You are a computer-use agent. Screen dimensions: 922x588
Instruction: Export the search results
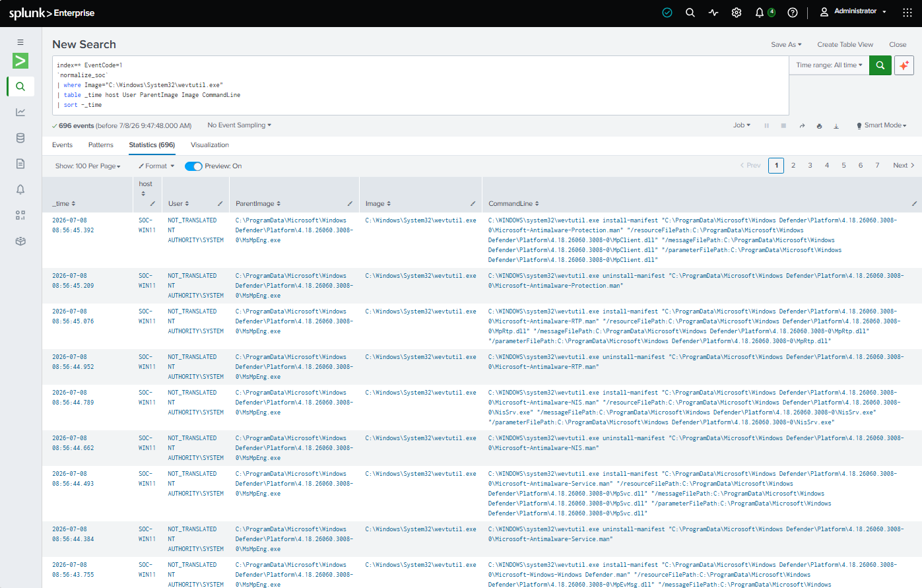[836, 125]
